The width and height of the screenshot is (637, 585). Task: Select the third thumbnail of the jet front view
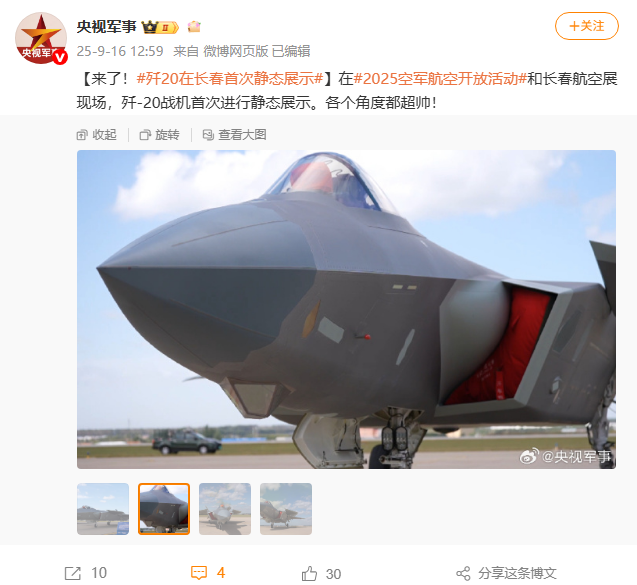pos(225,509)
